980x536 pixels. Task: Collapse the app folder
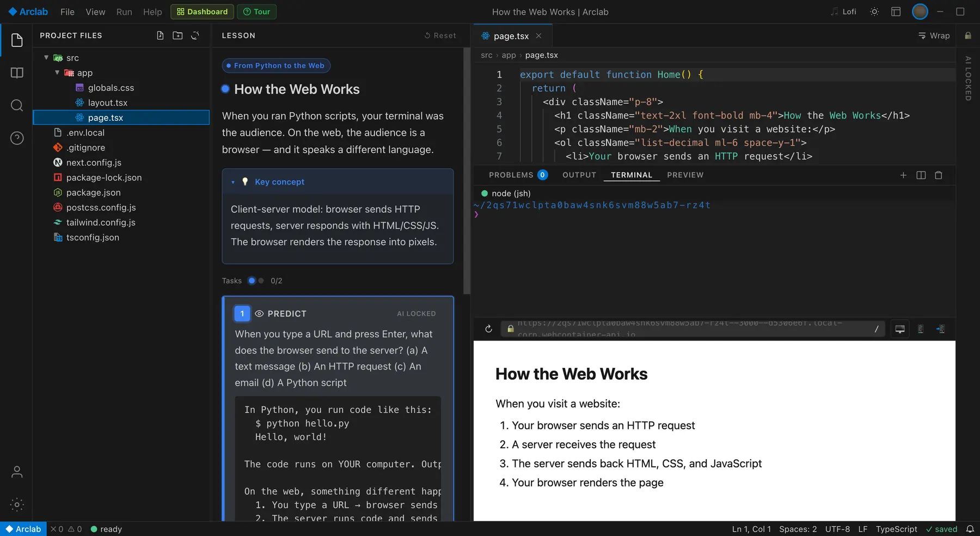tap(57, 72)
